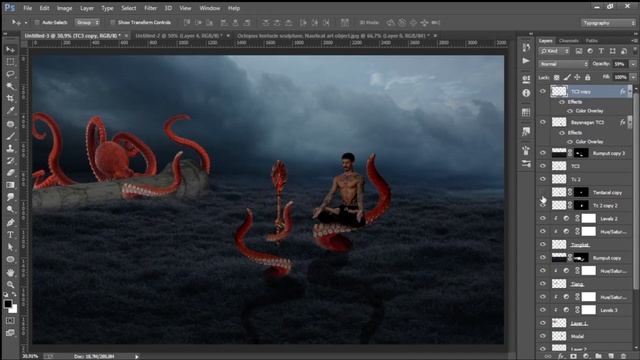The height and width of the screenshot is (360, 640).
Task: Open the blend mode Normal dropdown
Action: click(x=563, y=64)
